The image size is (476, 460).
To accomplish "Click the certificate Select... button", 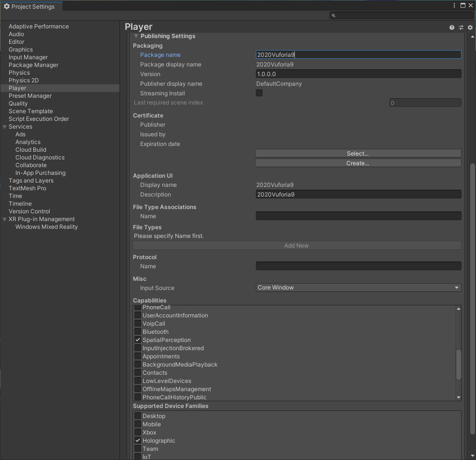I will (357, 154).
